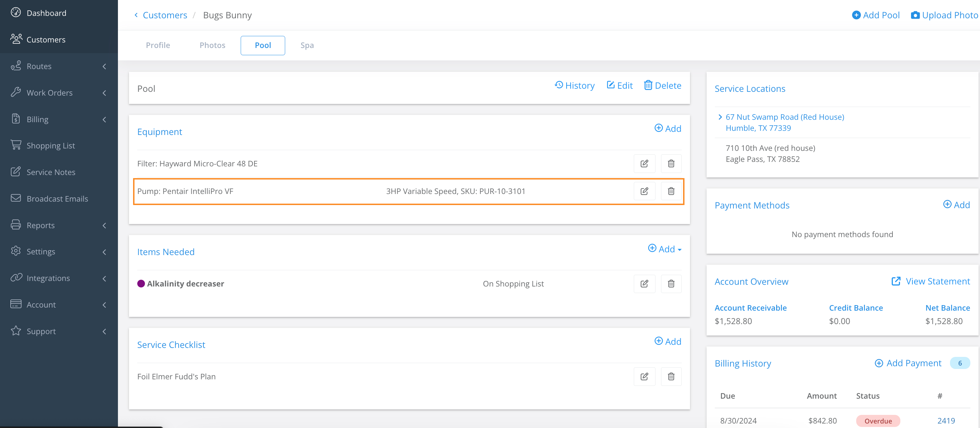This screenshot has height=428, width=980.
Task: Switch to the Photos tab
Action: click(212, 45)
